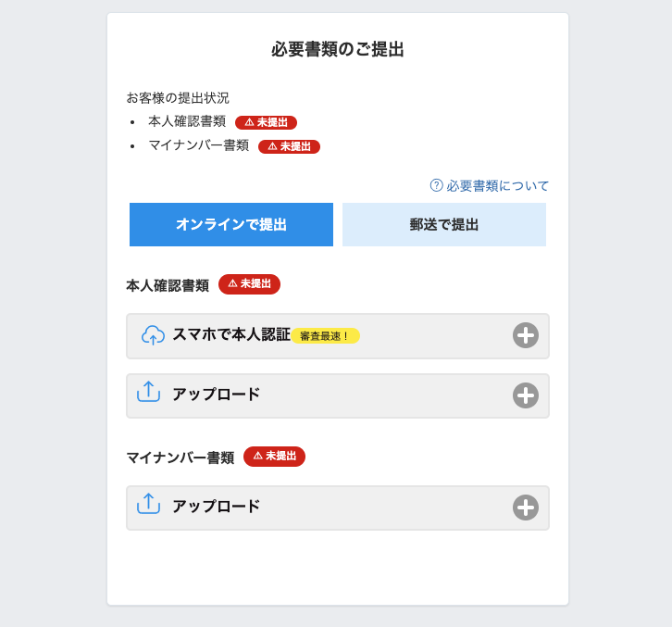Click the upload icon under マイナンバー書類
The image size is (672, 627).
click(x=148, y=505)
